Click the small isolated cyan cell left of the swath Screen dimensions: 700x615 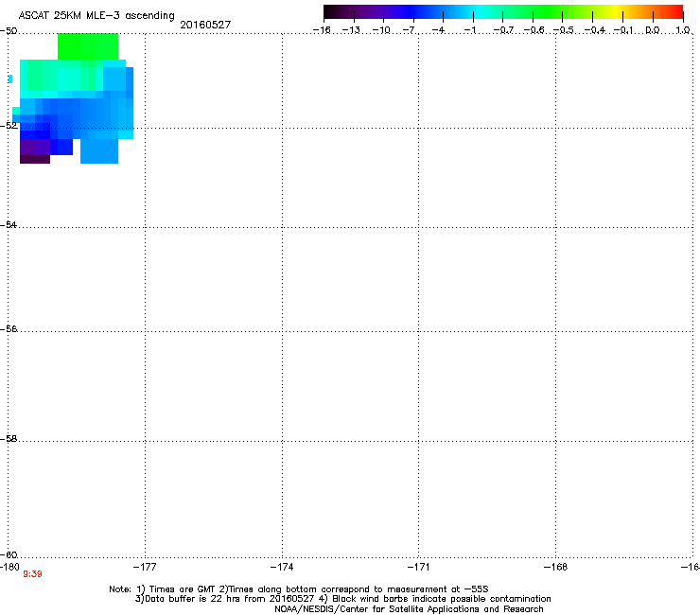10,79
